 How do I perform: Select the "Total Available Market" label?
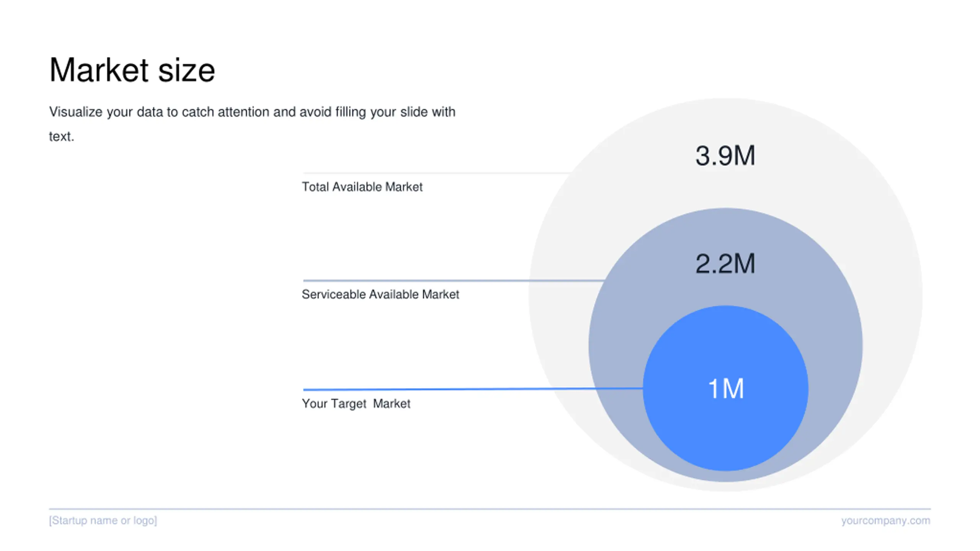tap(362, 187)
